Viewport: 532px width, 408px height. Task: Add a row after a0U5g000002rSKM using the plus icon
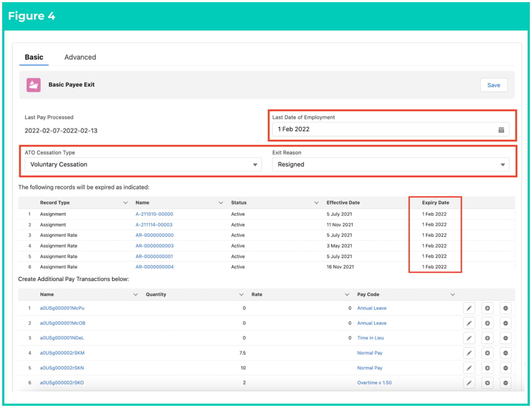(x=487, y=353)
